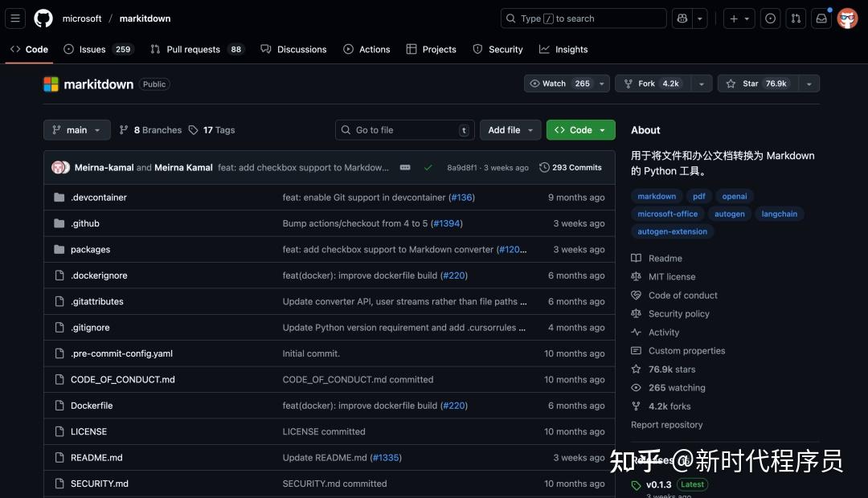This screenshot has height=498, width=868.
Task: Click the Copilot icon beside the search bar
Action: point(682,18)
